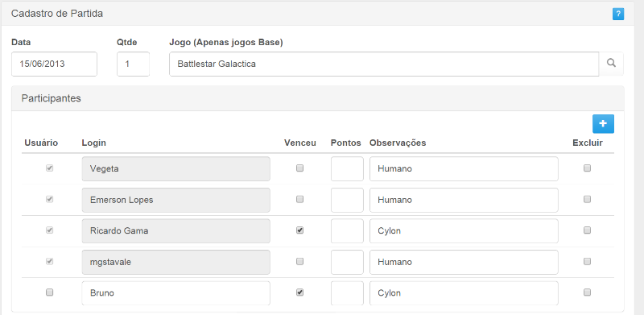Click the Bruno login text field

[176, 293]
